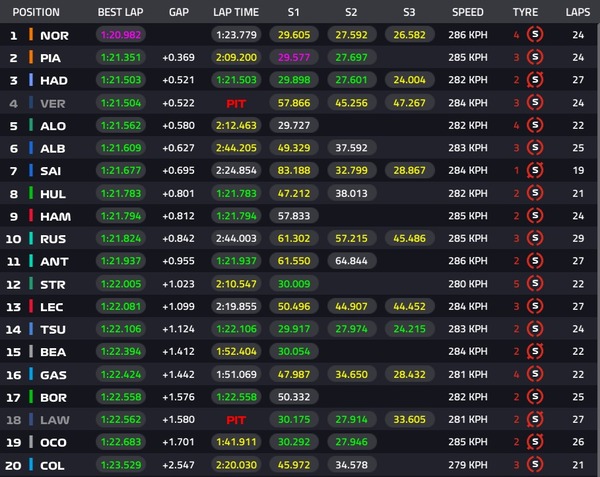Select driver name HAD in third position
The image size is (600, 477).
(53, 80)
